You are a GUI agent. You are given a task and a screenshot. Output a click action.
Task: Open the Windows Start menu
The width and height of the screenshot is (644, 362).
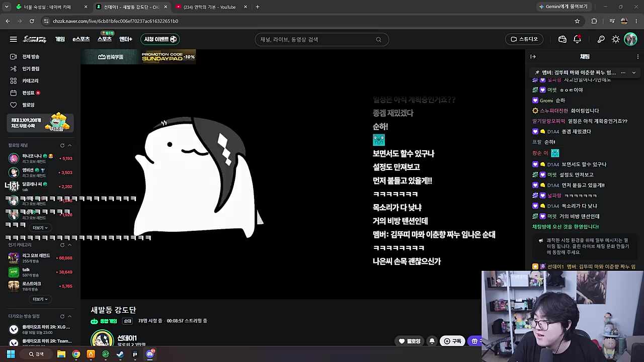click(x=11, y=354)
